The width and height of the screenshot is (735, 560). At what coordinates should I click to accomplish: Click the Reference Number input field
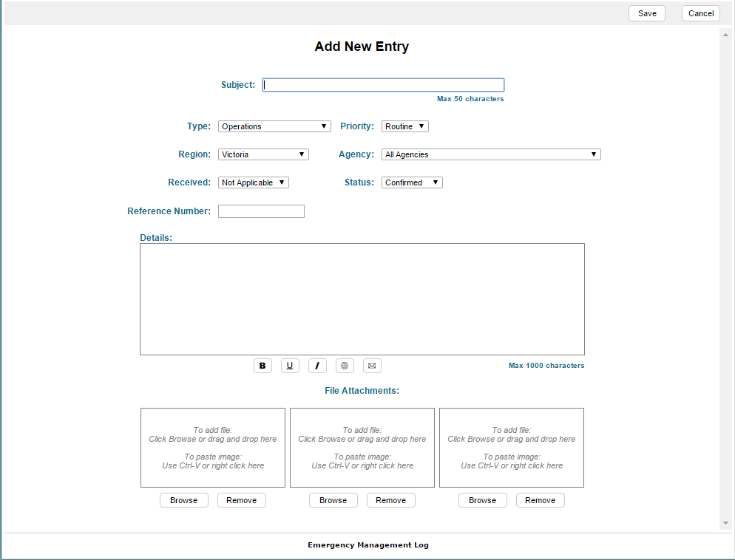tap(261, 211)
